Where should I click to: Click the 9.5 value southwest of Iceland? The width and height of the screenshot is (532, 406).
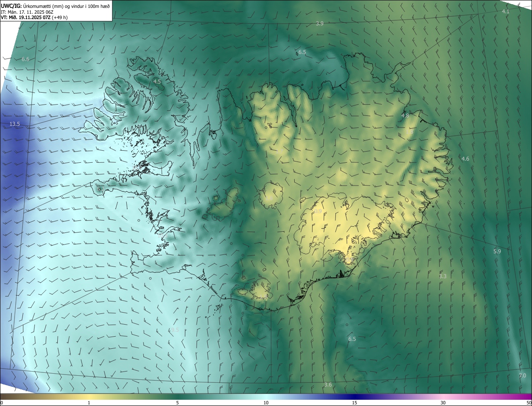pyautogui.click(x=175, y=330)
